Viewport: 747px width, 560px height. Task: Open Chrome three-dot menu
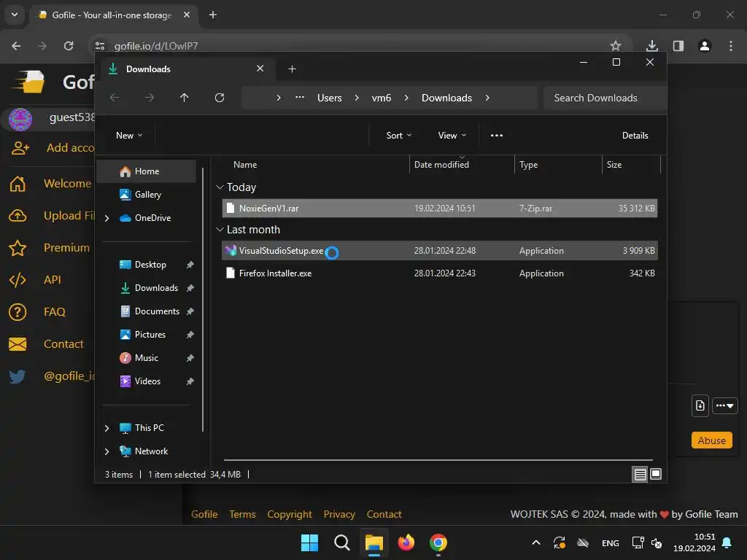point(730,46)
